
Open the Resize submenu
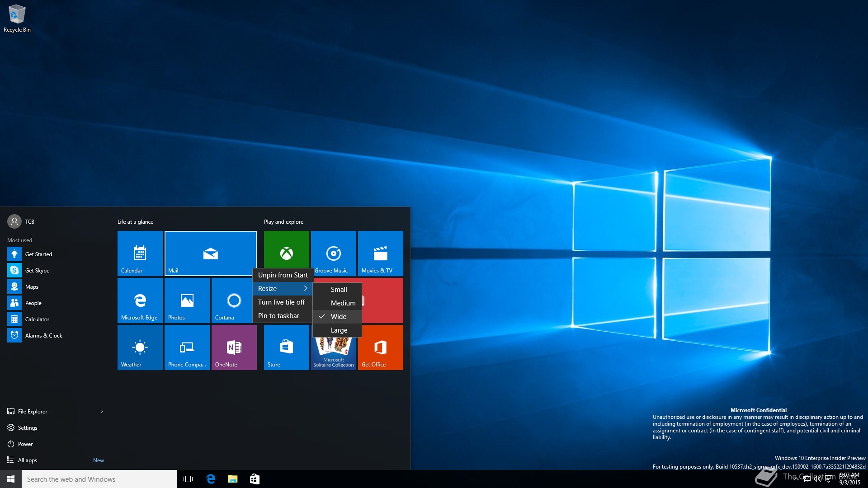(x=283, y=289)
